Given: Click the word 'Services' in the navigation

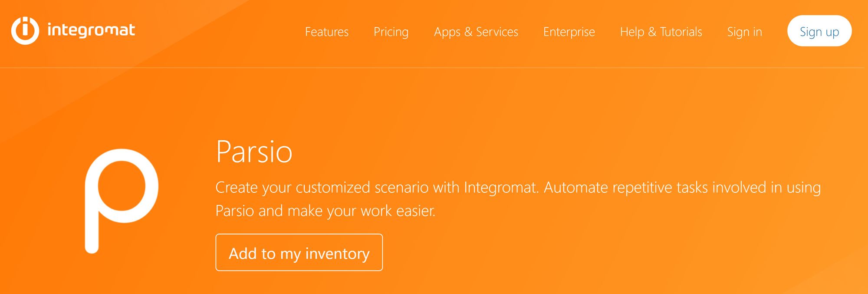Looking at the screenshot, I should pyautogui.click(x=497, y=32).
